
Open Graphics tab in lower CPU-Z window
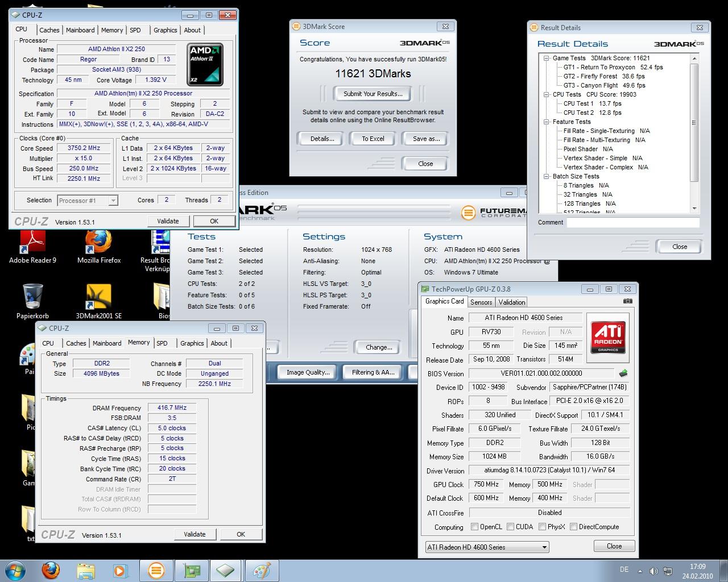(192, 343)
